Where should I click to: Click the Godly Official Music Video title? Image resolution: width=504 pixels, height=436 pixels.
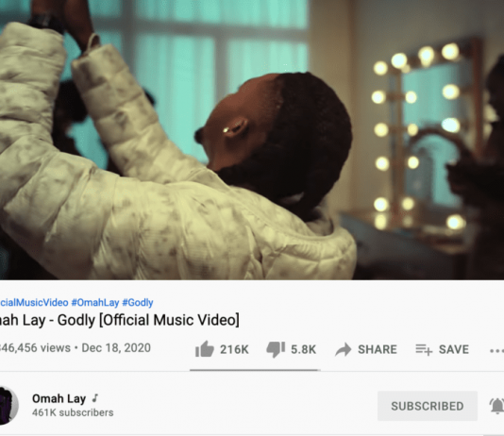120,320
